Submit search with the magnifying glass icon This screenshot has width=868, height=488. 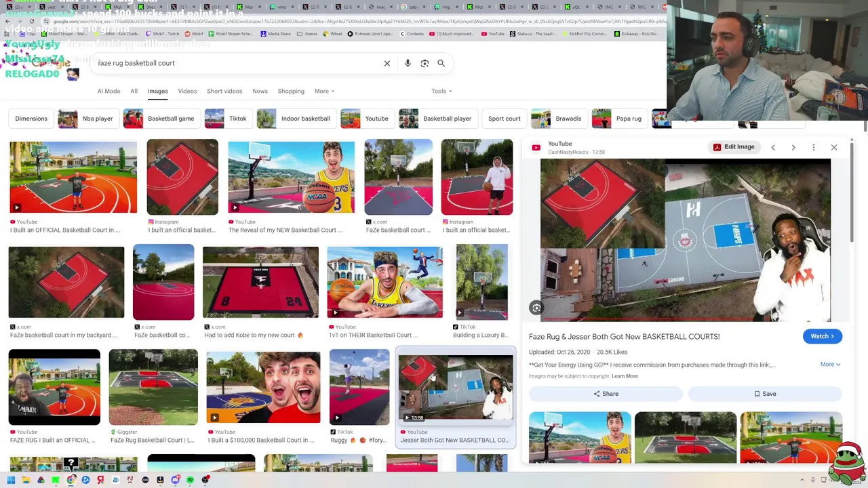pyautogui.click(x=441, y=63)
